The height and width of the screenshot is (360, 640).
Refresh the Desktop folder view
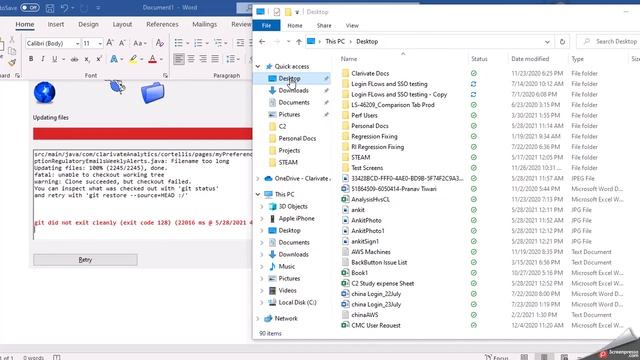pos(562,42)
